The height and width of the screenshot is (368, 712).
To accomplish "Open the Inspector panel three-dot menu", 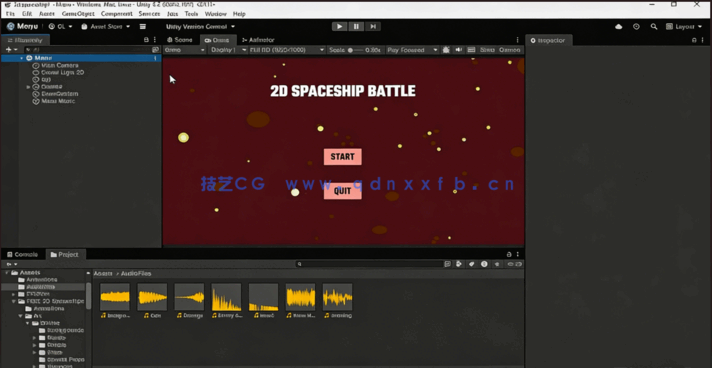I will click(x=703, y=40).
